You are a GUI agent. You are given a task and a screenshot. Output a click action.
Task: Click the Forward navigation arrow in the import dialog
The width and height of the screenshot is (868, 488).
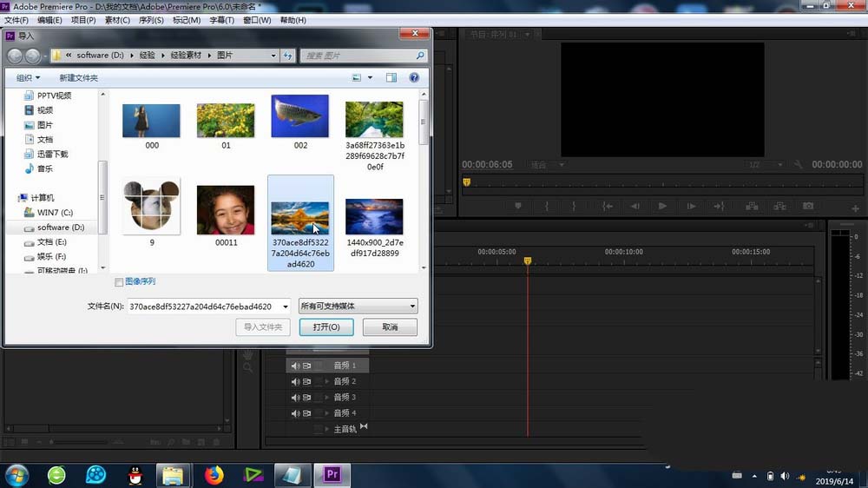click(x=33, y=56)
